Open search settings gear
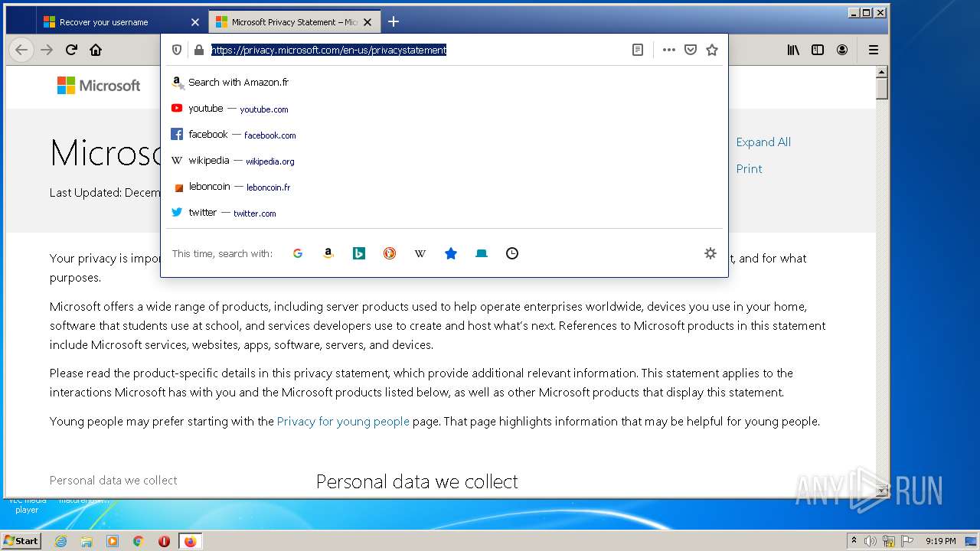Image resolution: width=980 pixels, height=551 pixels. coord(710,253)
